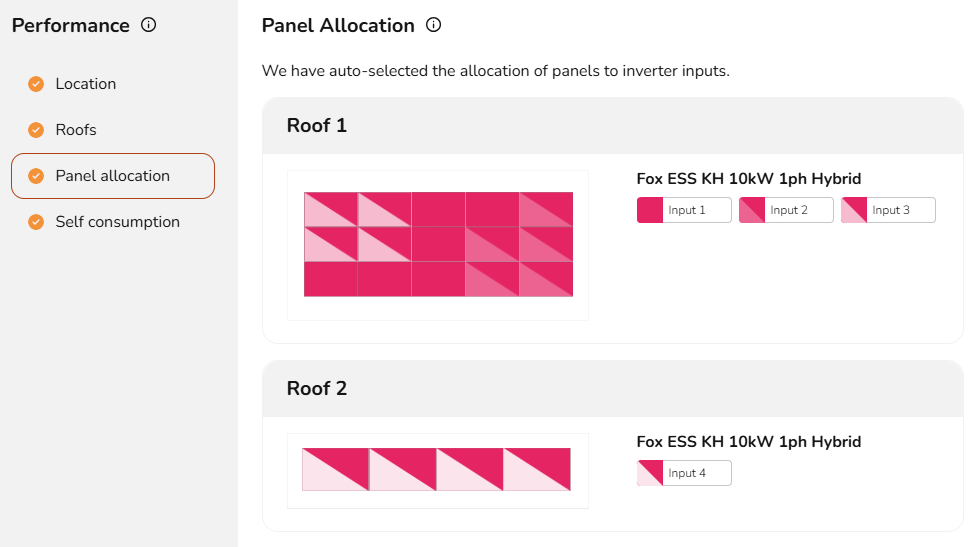This screenshot has width=976, height=547.
Task: Select the Input 2 legend button
Action: pyautogui.click(x=786, y=210)
